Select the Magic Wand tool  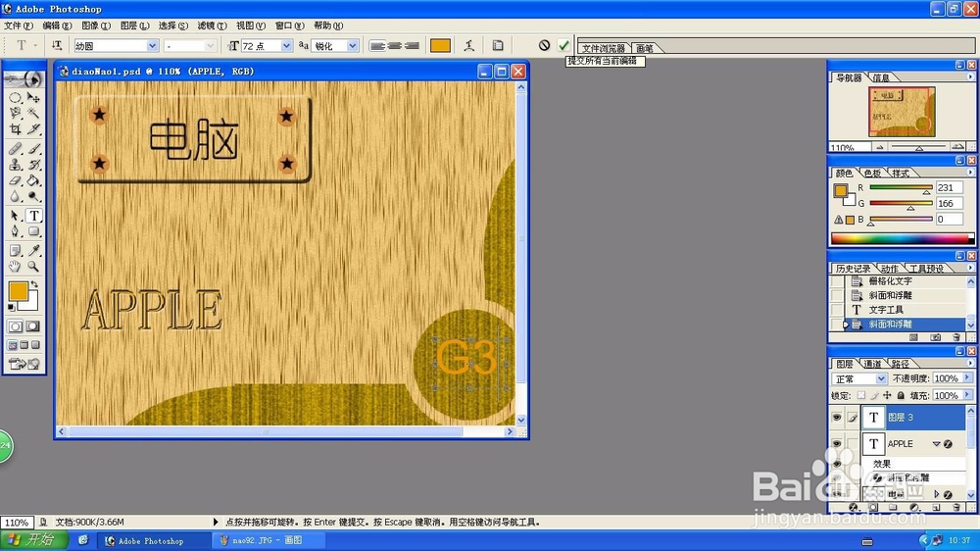tap(33, 113)
